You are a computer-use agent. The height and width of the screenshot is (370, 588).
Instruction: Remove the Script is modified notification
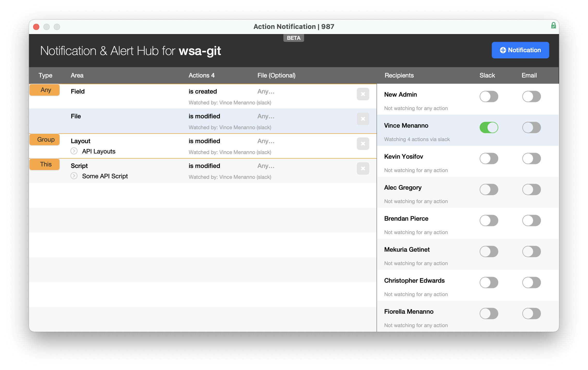pyautogui.click(x=363, y=168)
